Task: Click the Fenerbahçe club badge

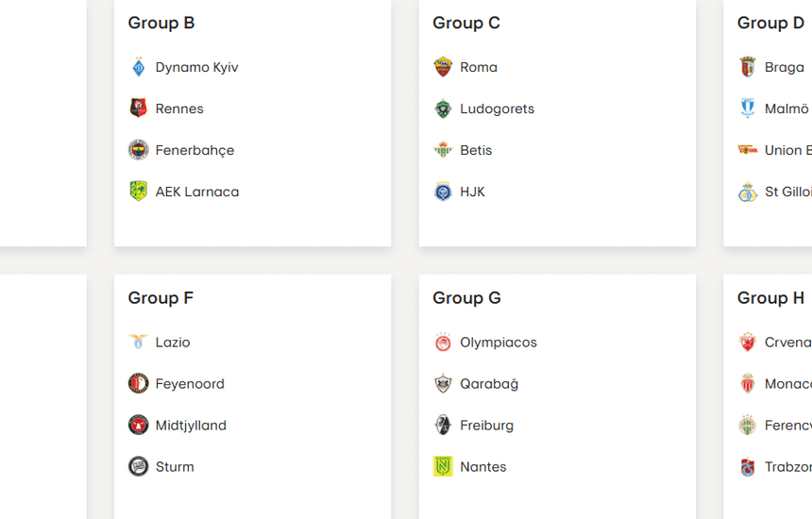Action: (139, 150)
